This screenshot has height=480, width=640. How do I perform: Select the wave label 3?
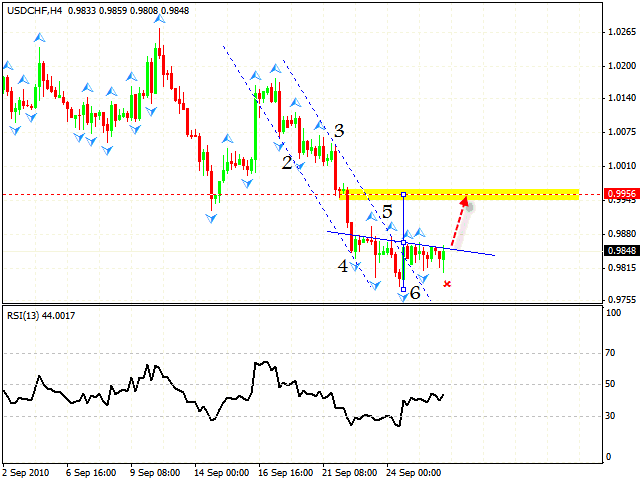339,131
